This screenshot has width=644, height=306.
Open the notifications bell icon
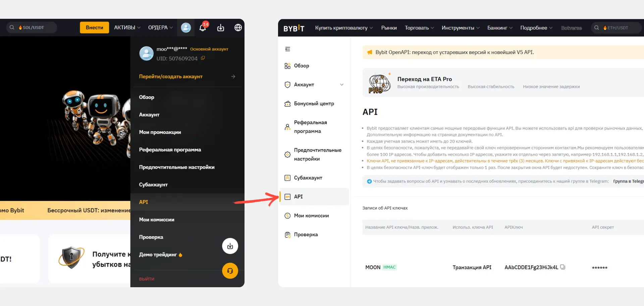tap(203, 28)
